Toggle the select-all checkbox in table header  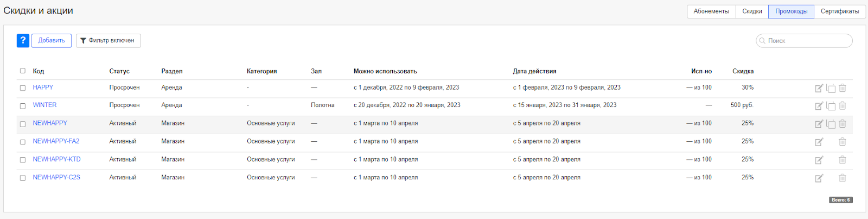(23, 71)
